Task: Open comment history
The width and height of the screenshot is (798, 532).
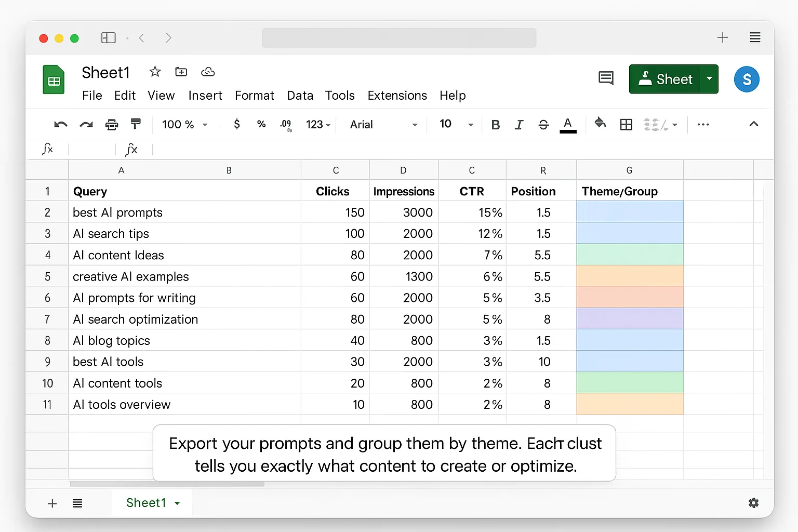Action: tap(606, 78)
